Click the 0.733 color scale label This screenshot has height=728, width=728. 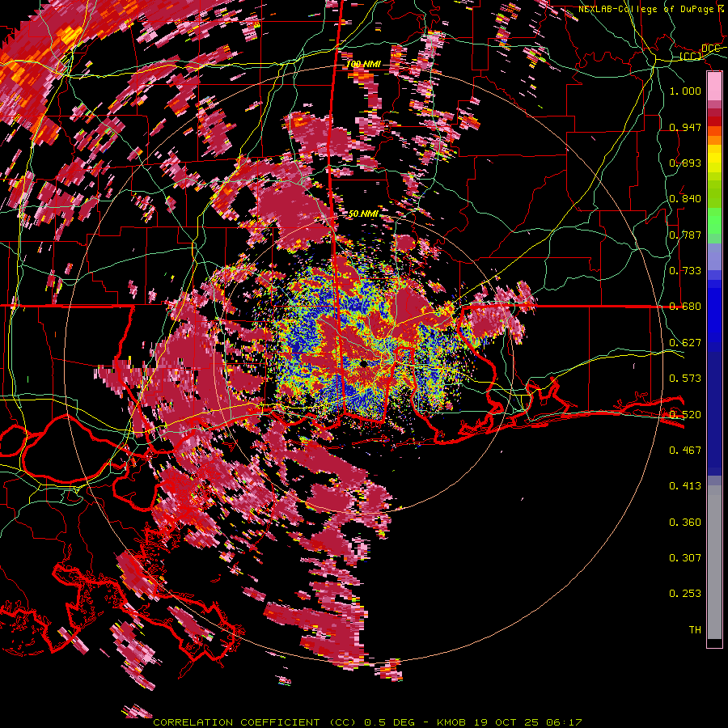point(685,271)
